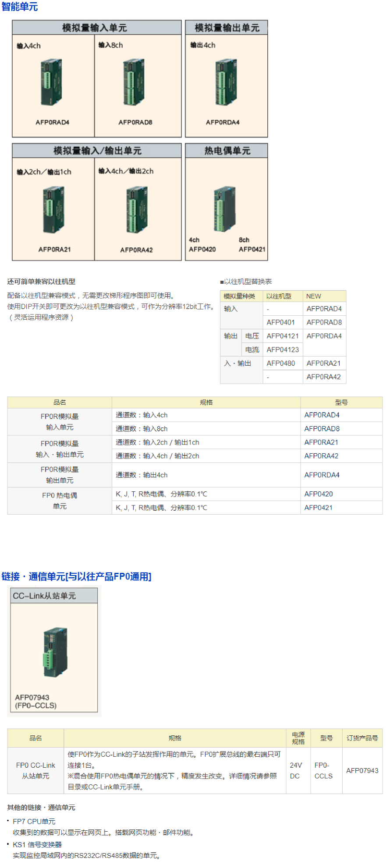Click the AFP0RAD8 8ch input unit image
This screenshot has height=868, width=390.
click(134, 83)
